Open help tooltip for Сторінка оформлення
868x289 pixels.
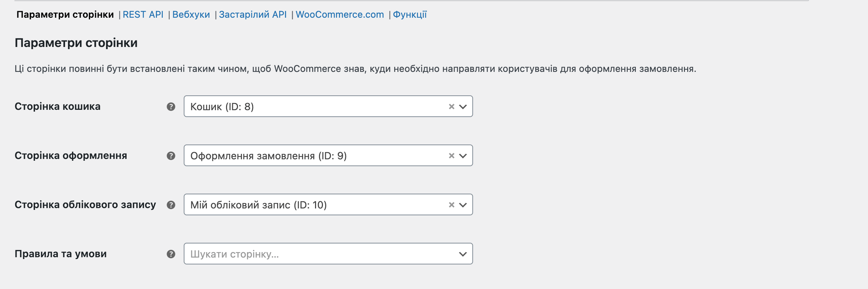pos(171,156)
